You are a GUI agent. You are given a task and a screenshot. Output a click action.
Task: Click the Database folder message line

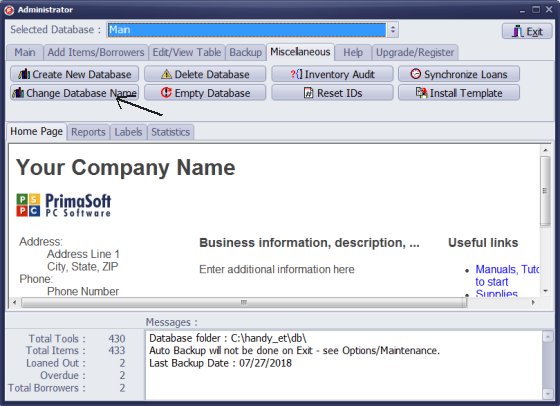[x=228, y=338]
